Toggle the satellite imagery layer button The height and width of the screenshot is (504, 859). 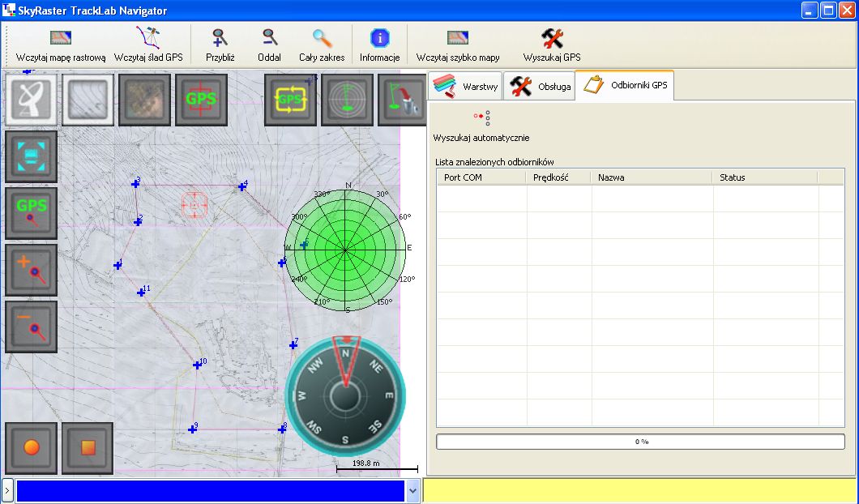pos(145,100)
